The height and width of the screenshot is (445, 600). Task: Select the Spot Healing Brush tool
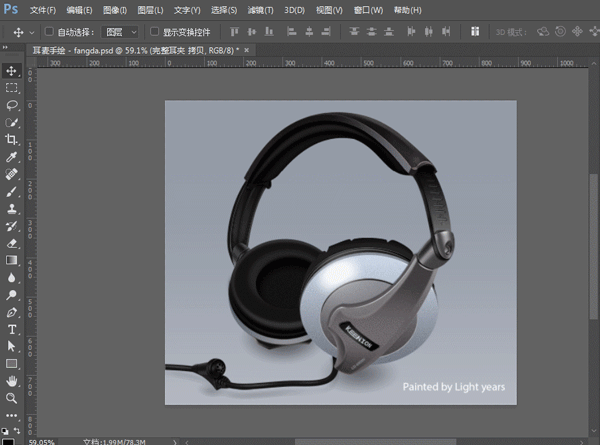(x=11, y=174)
